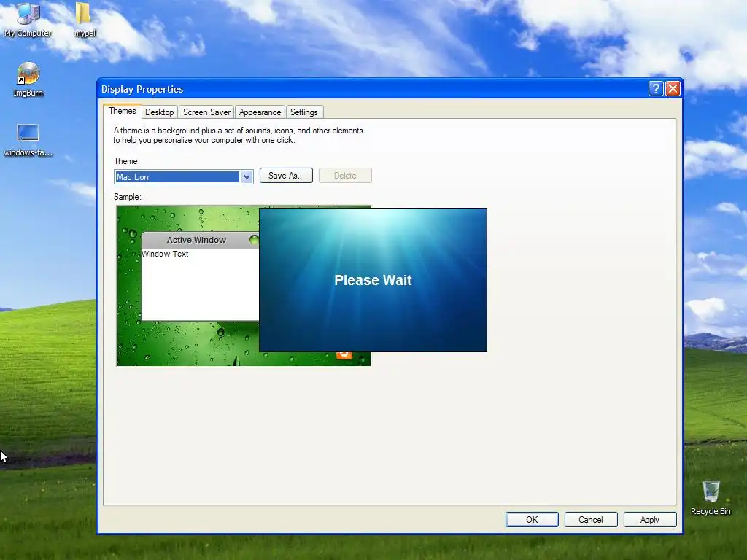Click the Please Wait overlay
The height and width of the screenshot is (560, 747).
point(373,280)
